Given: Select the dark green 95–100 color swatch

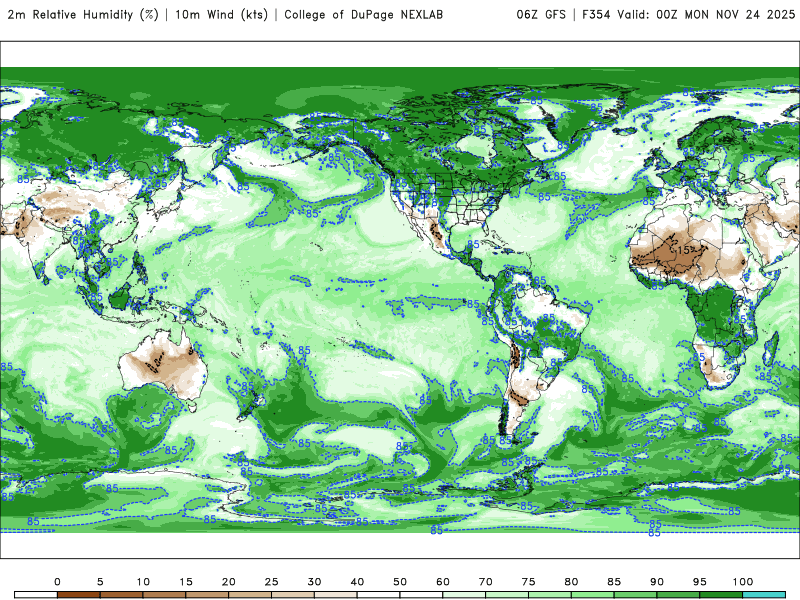Looking at the screenshot, I should tap(721, 595).
